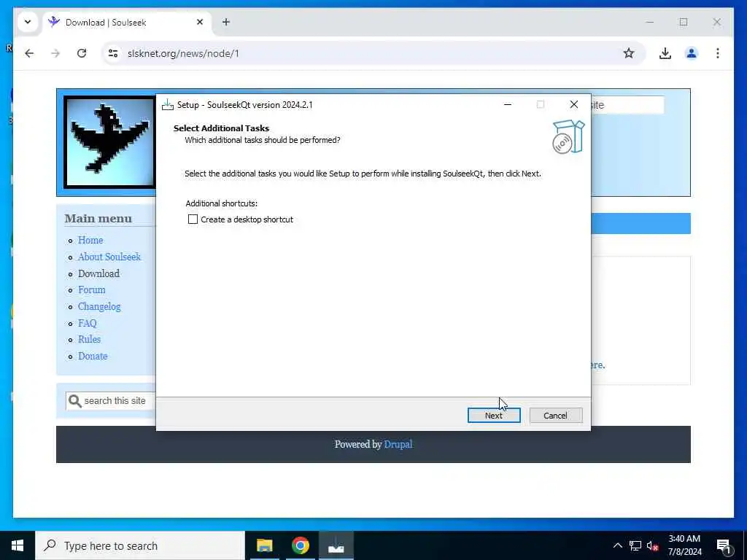
Task: Open Download in Main menu
Action: 98,273
